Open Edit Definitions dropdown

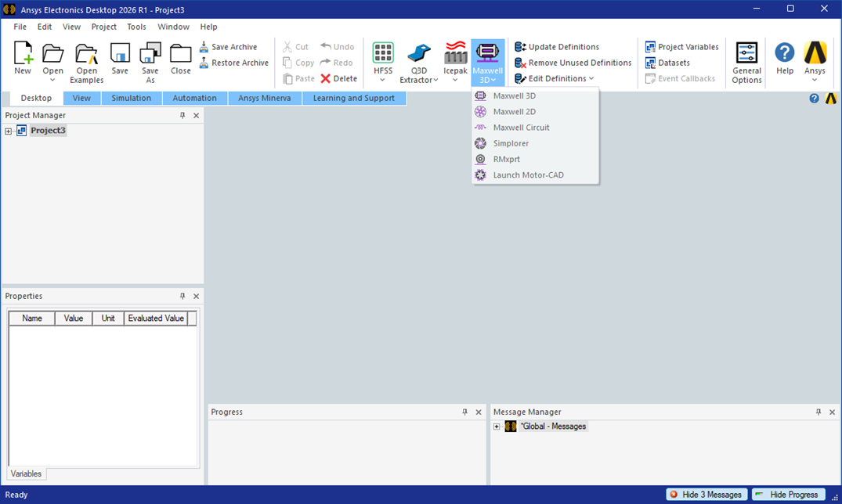click(555, 78)
